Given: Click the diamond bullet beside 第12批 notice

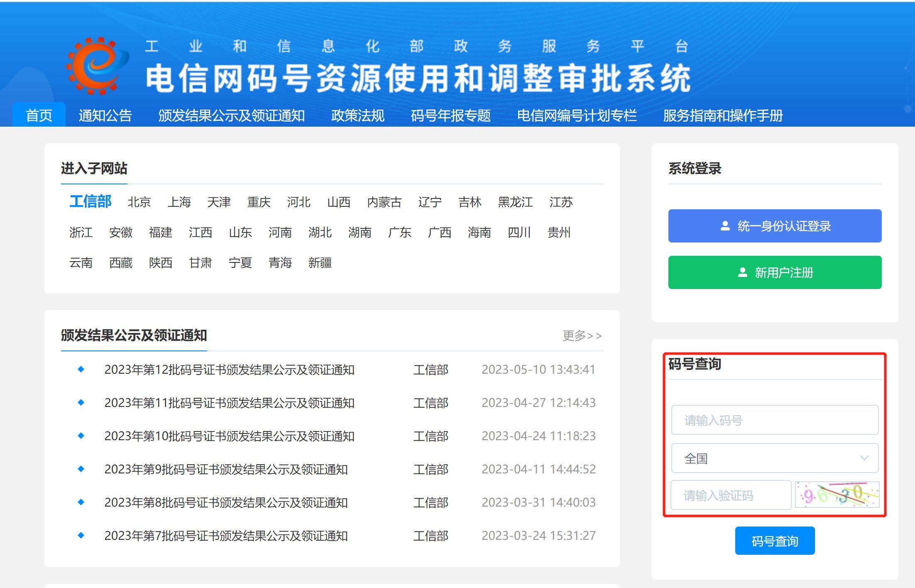Looking at the screenshot, I should click(81, 370).
